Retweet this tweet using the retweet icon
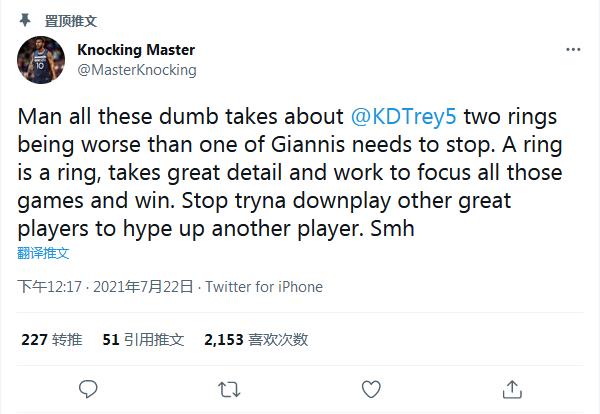This screenshot has width=600, height=414. [229, 387]
